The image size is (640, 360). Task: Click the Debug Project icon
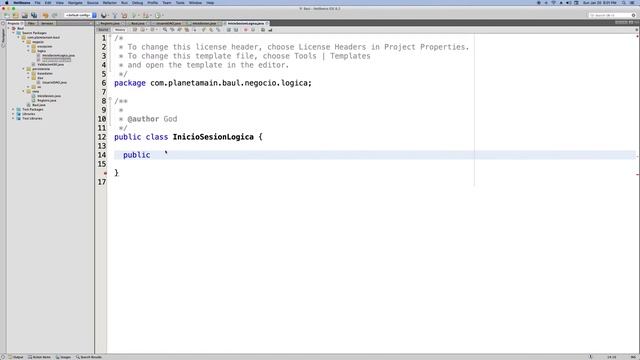146,16
